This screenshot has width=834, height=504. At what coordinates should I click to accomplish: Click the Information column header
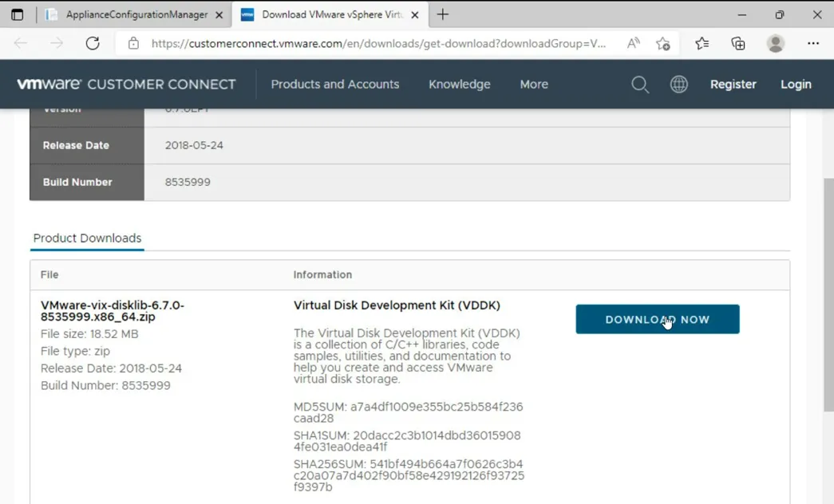click(322, 274)
